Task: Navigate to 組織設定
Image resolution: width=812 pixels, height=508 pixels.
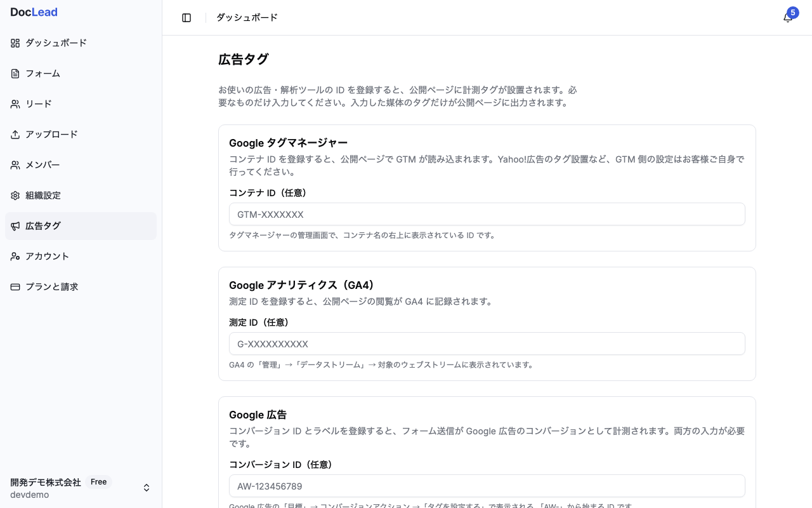Action: pyautogui.click(x=81, y=196)
